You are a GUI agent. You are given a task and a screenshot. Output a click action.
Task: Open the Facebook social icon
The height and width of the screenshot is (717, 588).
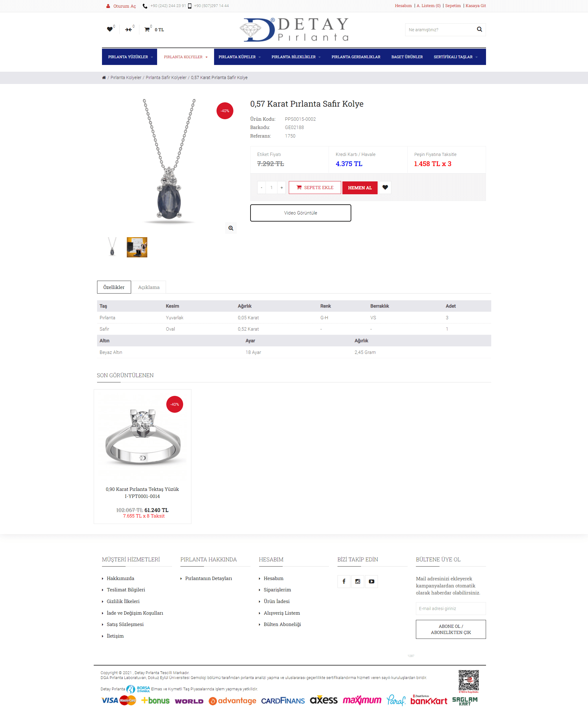tap(344, 582)
